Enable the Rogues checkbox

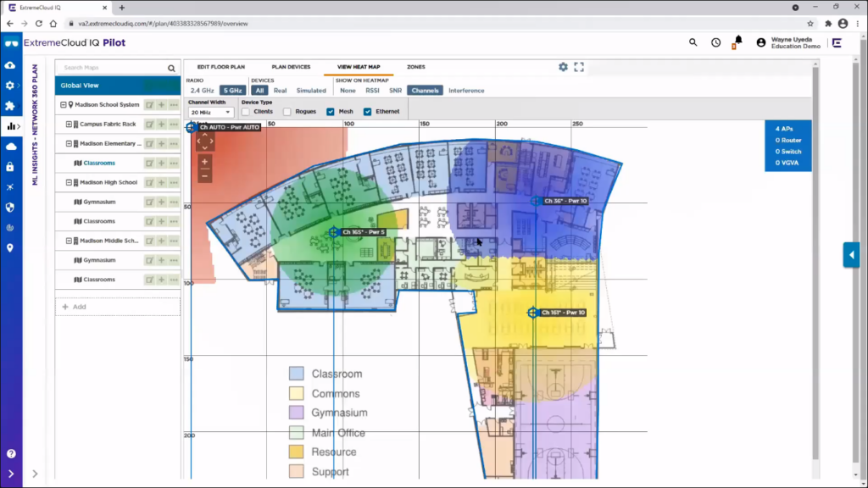[287, 112]
